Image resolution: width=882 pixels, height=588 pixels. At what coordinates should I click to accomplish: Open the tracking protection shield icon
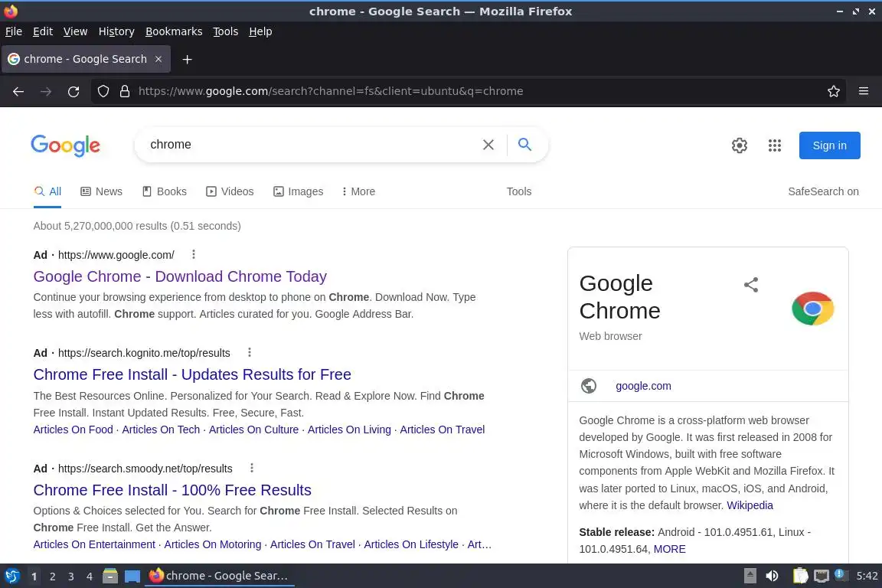[x=103, y=91]
